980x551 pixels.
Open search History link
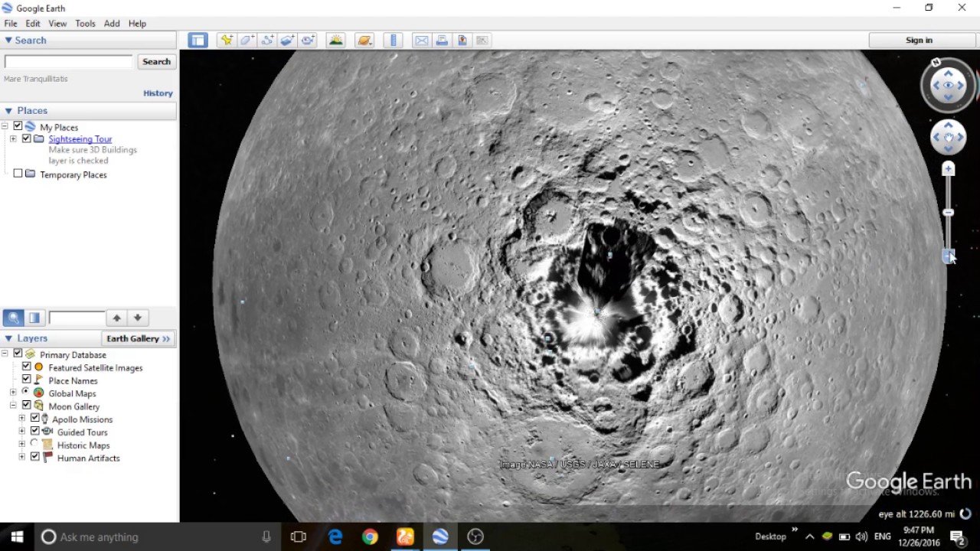pos(158,93)
